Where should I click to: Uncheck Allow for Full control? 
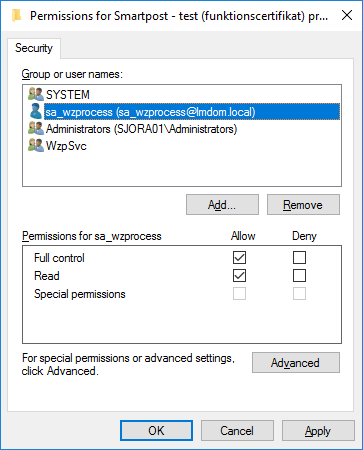pyautogui.click(x=239, y=258)
